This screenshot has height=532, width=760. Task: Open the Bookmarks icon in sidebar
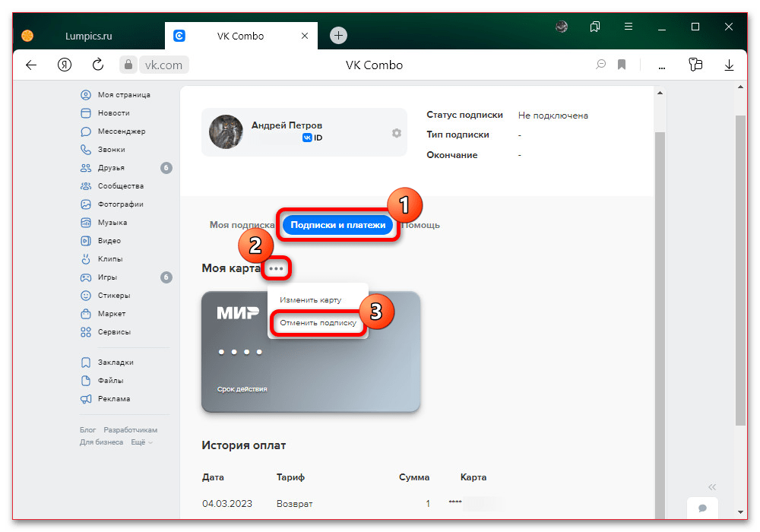[x=86, y=362]
